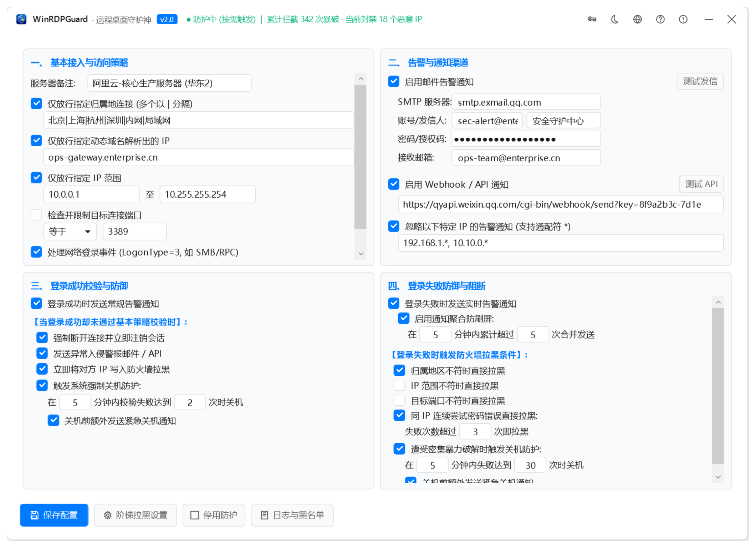Uncheck 仅放行指定归属地连接 checkbox

pyautogui.click(x=36, y=103)
